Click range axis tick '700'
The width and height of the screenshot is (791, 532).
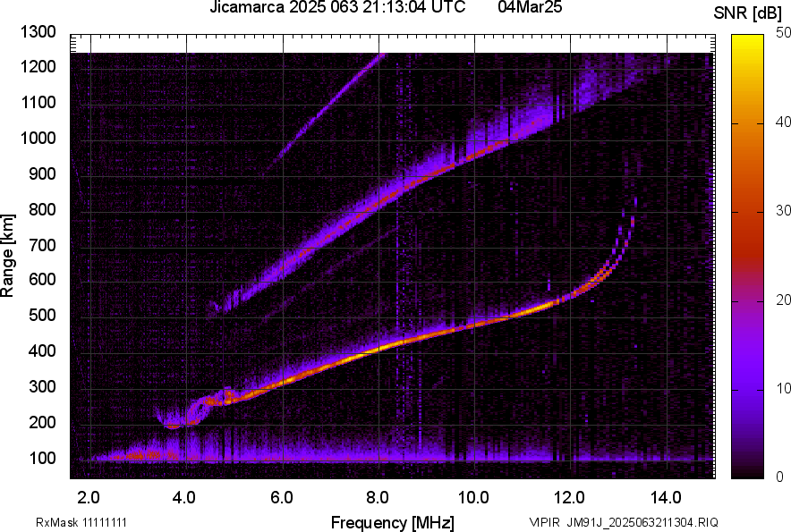(x=42, y=245)
